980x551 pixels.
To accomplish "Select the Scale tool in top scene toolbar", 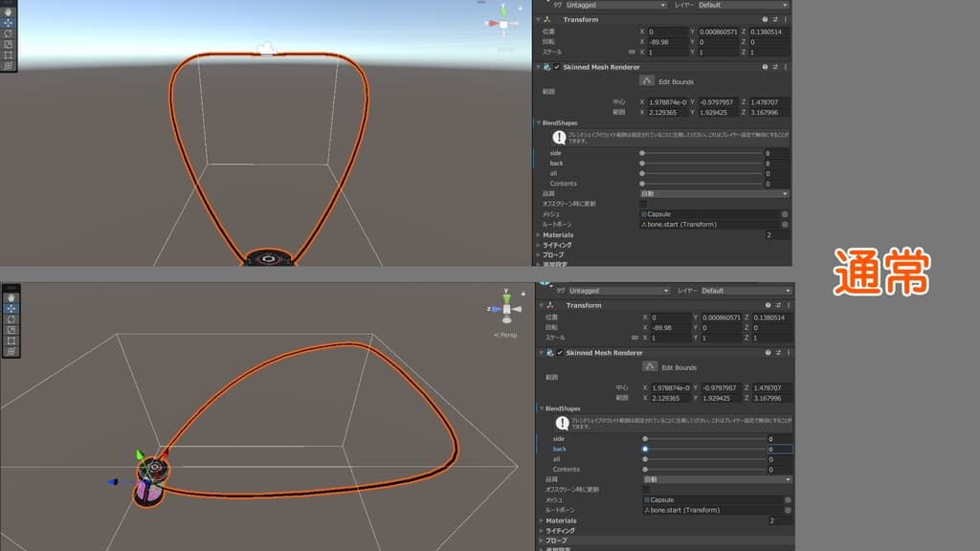I will coord(9,44).
